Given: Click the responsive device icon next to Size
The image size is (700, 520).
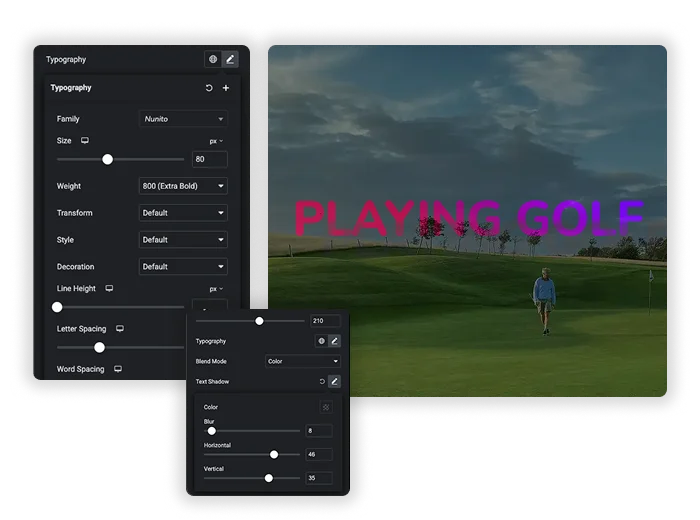Looking at the screenshot, I should (85, 141).
